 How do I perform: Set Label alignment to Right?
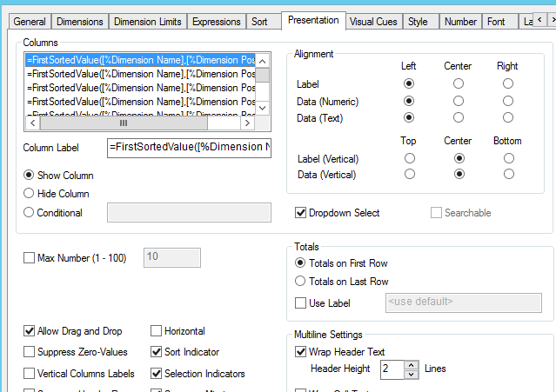pyautogui.click(x=508, y=83)
